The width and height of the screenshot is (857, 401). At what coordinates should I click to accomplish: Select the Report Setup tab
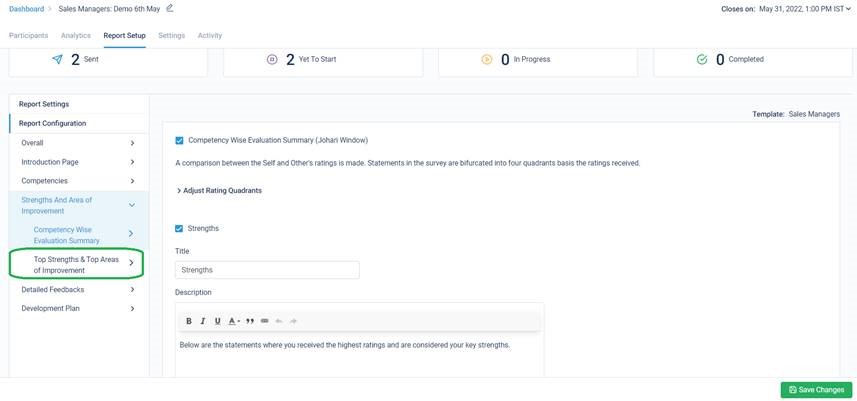pyautogui.click(x=125, y=36)
